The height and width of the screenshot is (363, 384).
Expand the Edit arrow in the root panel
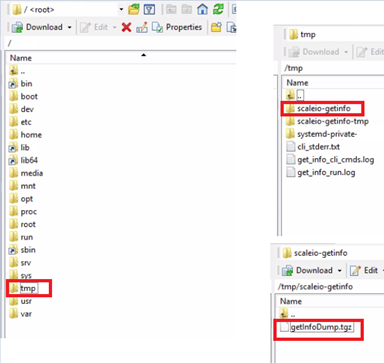pos(115,27)
